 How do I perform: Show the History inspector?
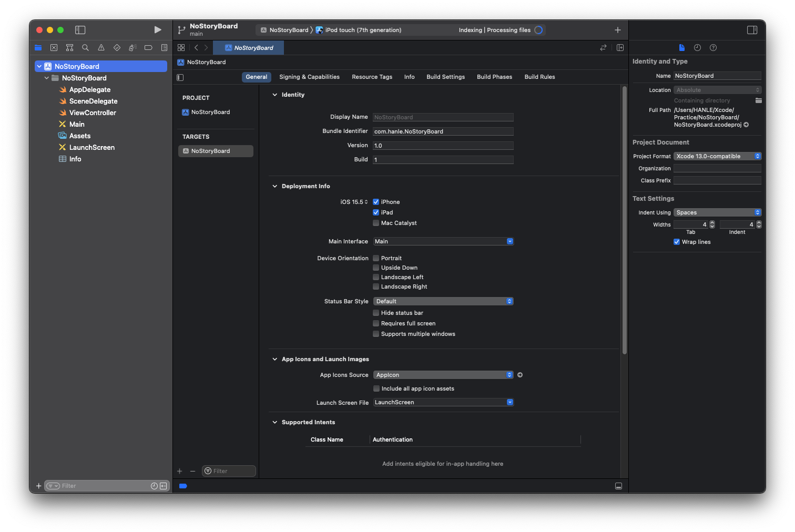point(697,48)
